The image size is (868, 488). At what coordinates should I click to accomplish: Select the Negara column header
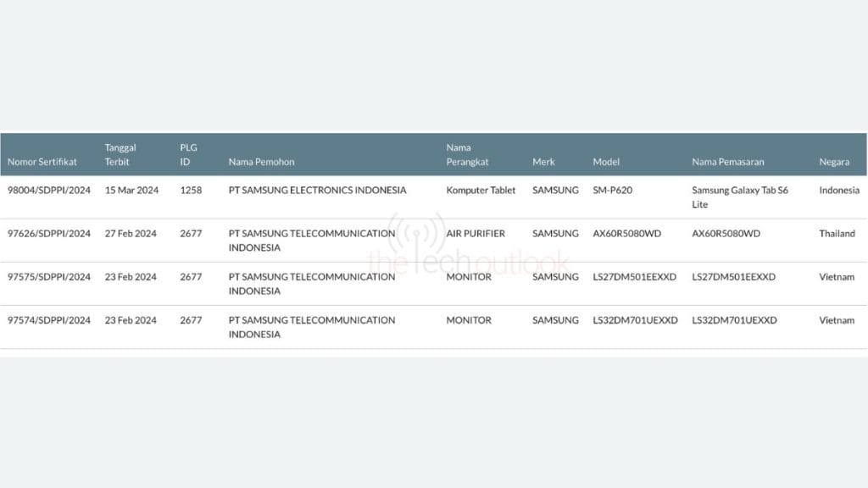point(834,162)
